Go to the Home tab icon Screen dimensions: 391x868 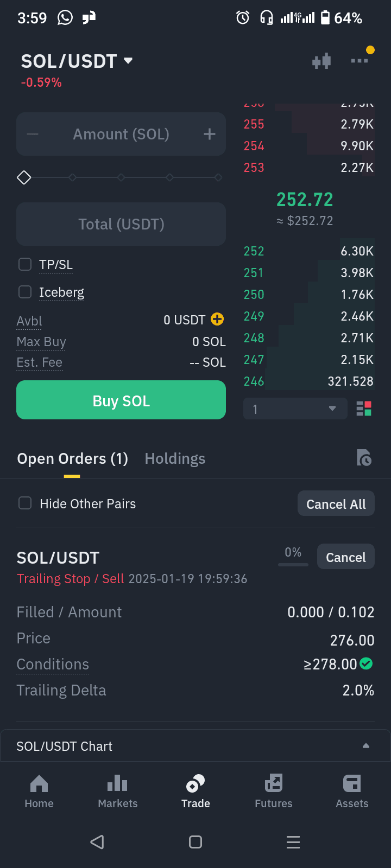click(x=39, y=783)
